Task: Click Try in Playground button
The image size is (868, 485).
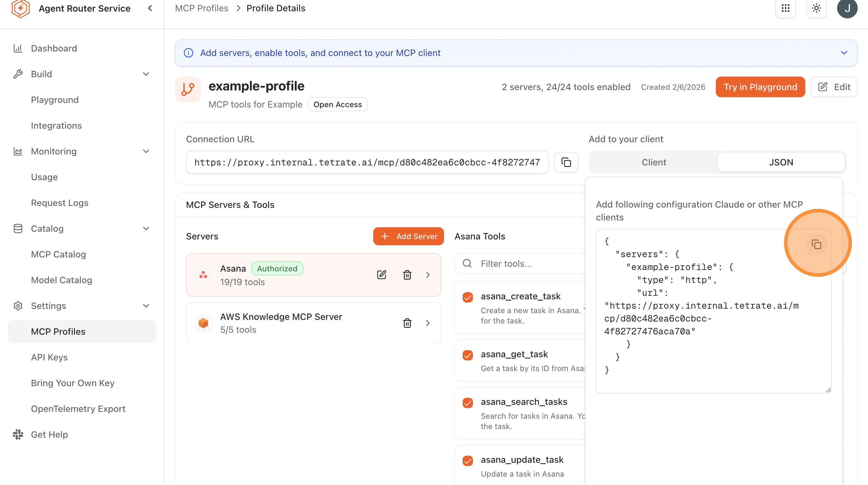Action: (760, 87)
